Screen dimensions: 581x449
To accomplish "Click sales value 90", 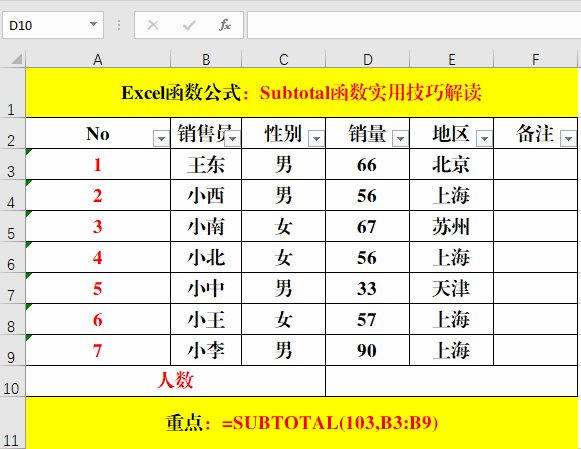I will tap(368, 350).
